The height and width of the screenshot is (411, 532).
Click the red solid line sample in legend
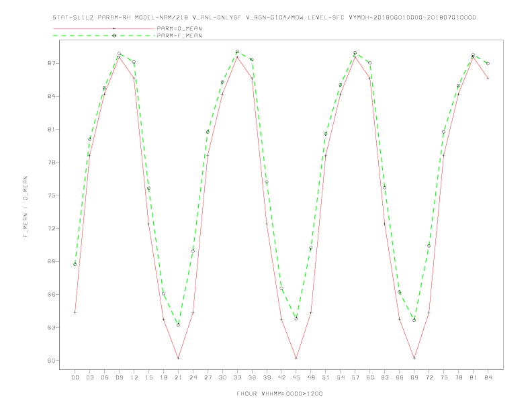[104, 28]
